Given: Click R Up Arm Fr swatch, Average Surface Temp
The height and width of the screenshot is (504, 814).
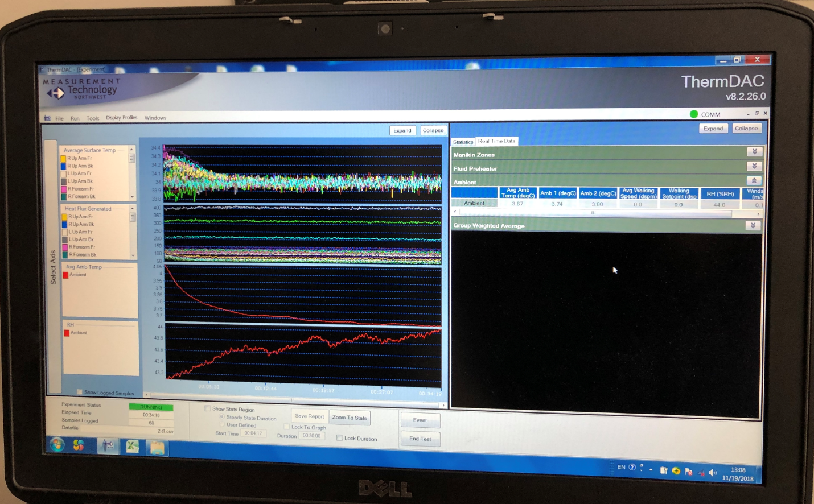Looking at the screenshot, I should [x=64, y=158].
